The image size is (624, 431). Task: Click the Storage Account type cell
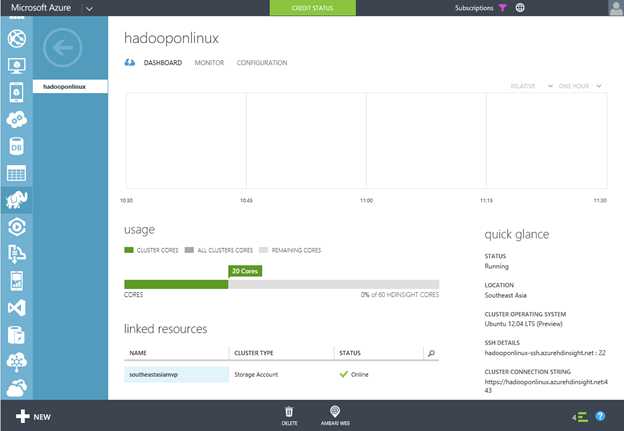(x=256, y=374)
